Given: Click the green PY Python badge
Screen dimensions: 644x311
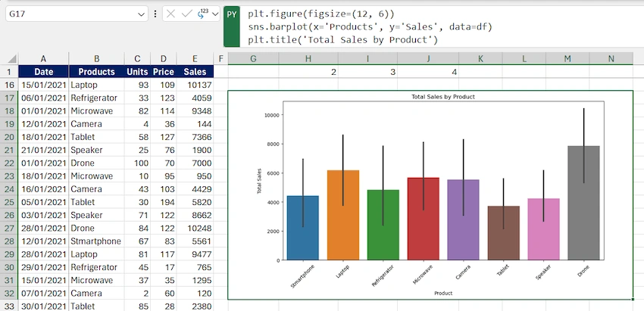Looking at the screenshot, I should (x=232, y=26).
